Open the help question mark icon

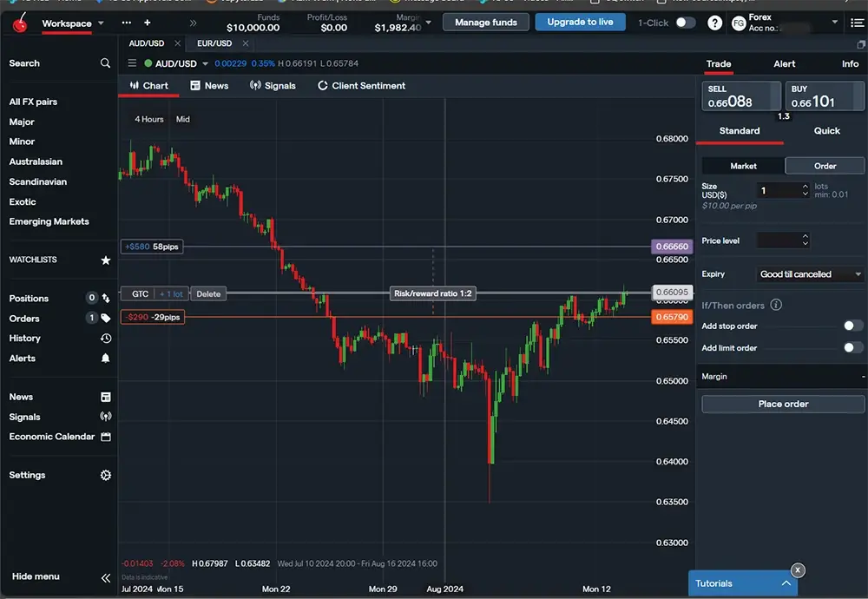714,23
